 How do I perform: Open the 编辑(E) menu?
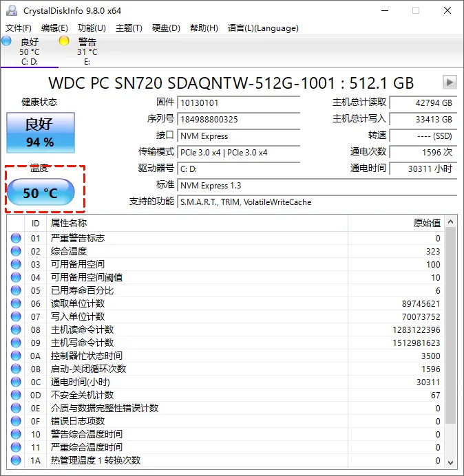[x=54, y=28]
